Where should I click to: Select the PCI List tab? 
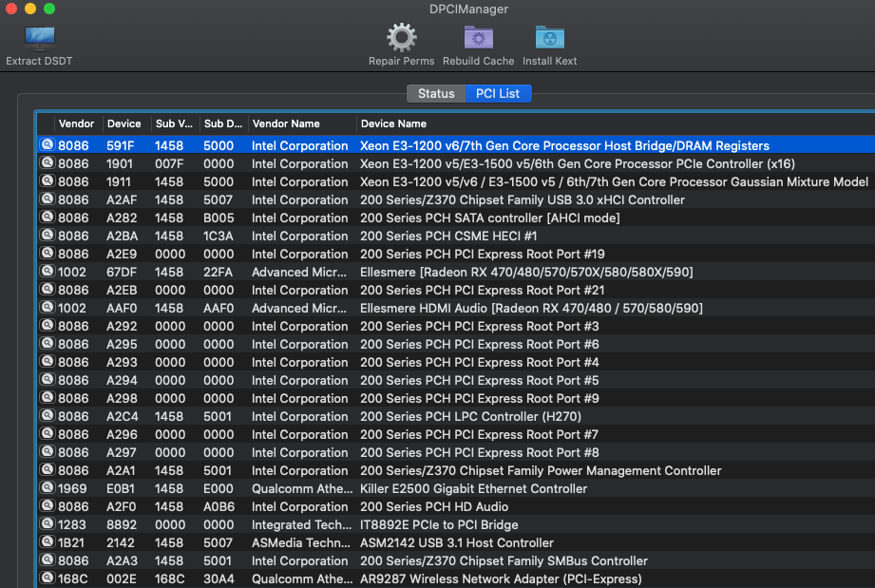[x=499, y=93]
